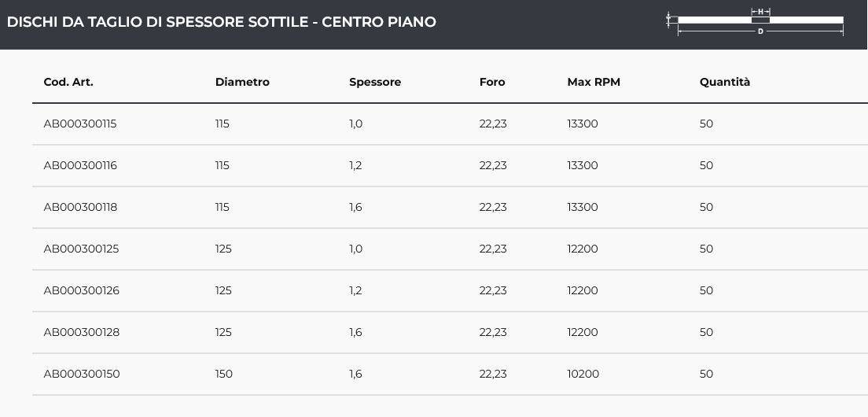Viewport: 868px width, 417px height.
Task: Click article code AB000300128
Action: 81,333
